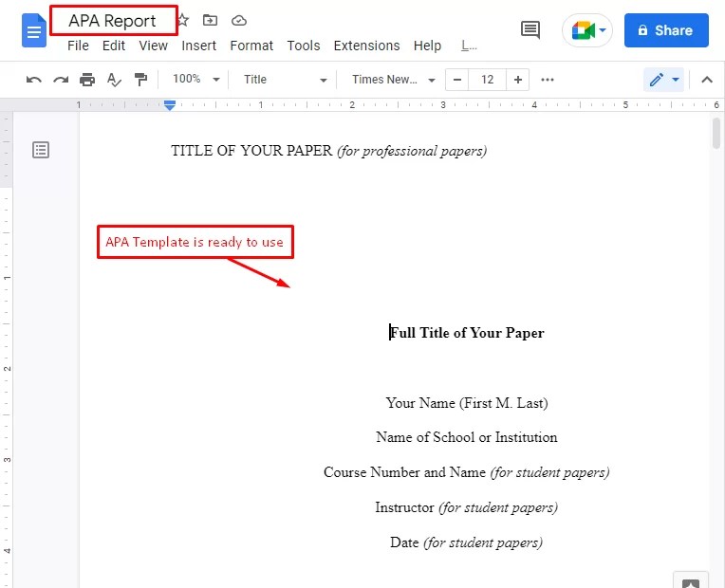This screenshot has height=588, width=725.
Task: Click the first-line indent ruler marker
Action: coord(170,102)
